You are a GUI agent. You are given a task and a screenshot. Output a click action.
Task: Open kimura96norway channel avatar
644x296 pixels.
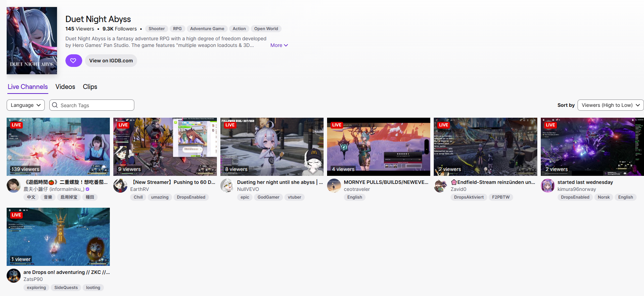tap(548, 186)
